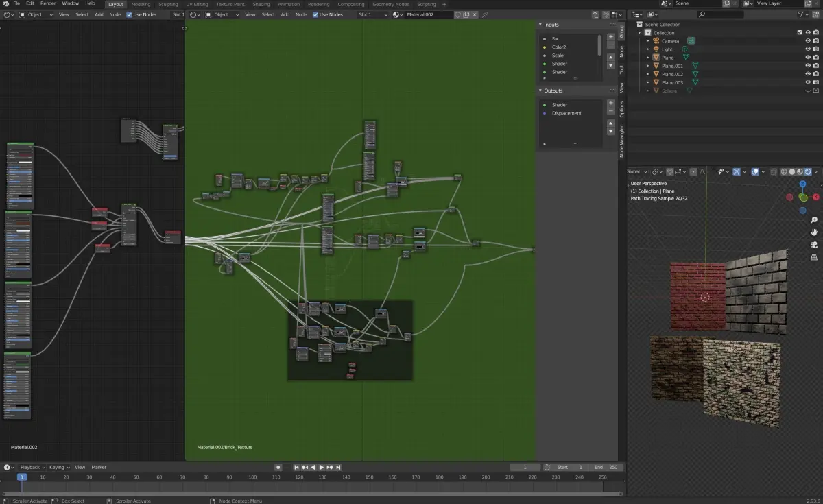Screen dimensions: 823x504
Task: Toggle Use Nodes checkbox in left node editor
Action: point(130,14)
